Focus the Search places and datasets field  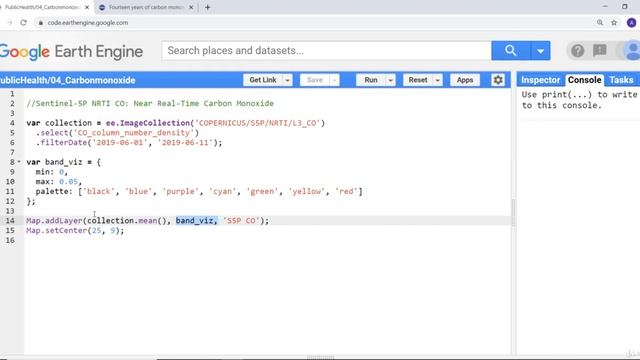pyautogui.click(x=327, y=51)
